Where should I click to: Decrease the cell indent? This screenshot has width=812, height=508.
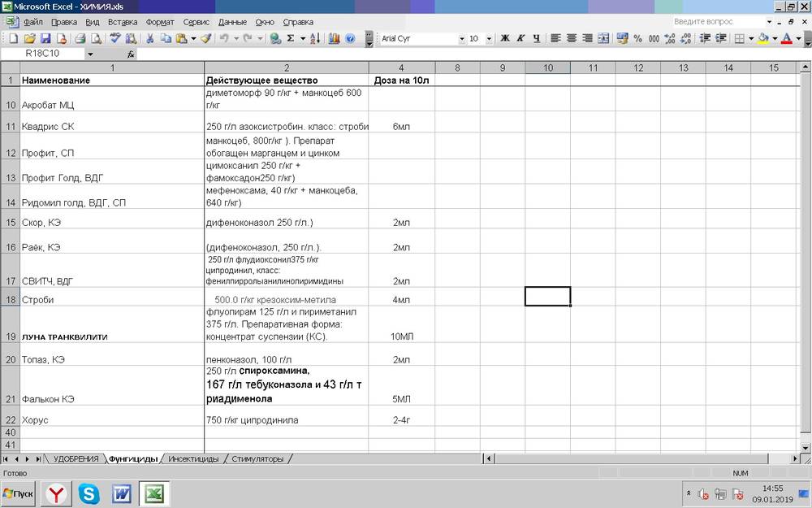coord(705,38)
